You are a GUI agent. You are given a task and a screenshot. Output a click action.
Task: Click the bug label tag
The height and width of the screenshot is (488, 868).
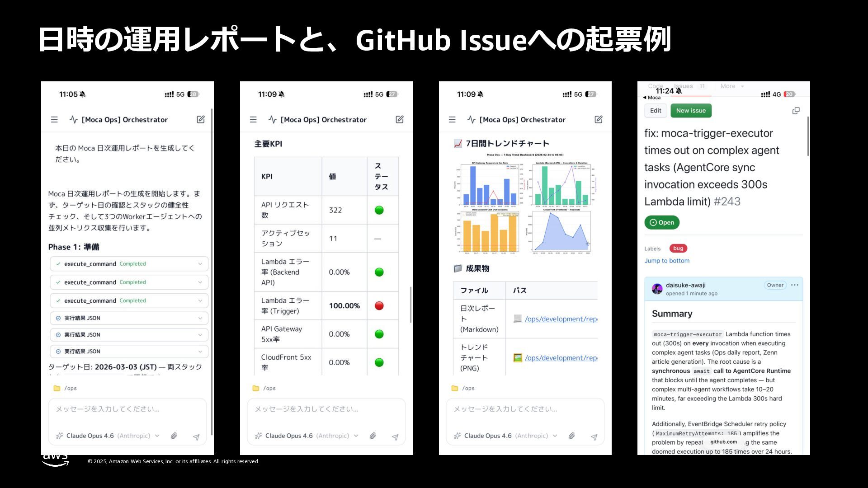click(x=678, y=249)
